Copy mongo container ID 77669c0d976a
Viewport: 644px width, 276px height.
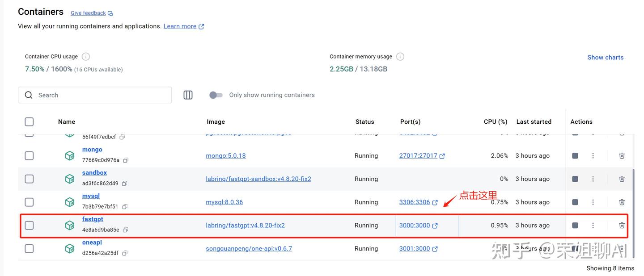point(126,160)
